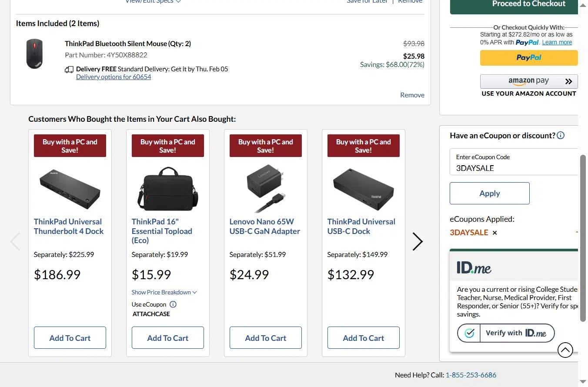Click the USB-C Dock product image
Viewport: 588px width, 387px height.
pyautogui.click(x=364, y=189)
